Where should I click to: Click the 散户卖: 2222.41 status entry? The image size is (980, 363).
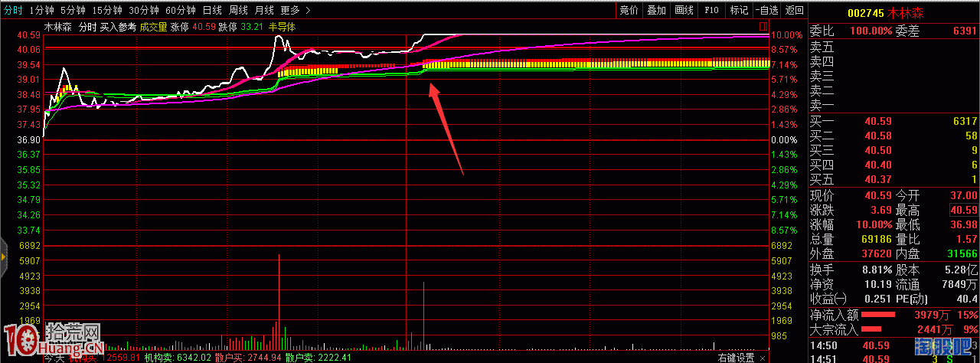coord(318,358)
